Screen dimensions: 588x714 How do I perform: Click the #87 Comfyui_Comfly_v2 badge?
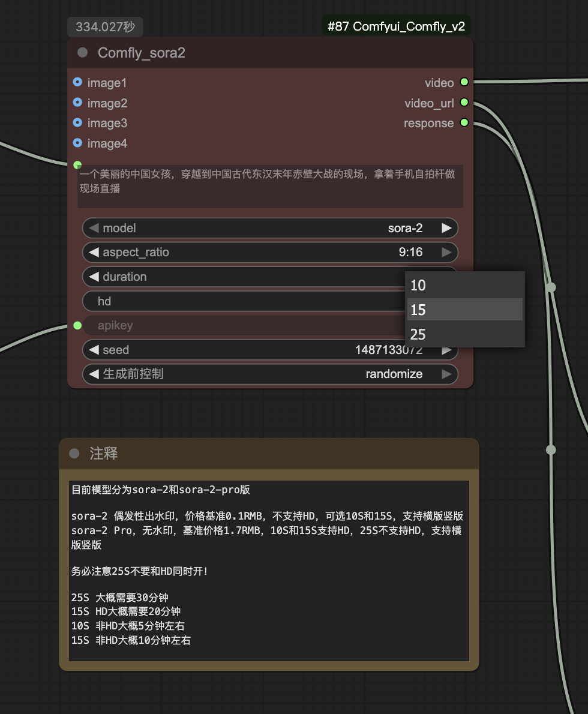point(396,26)
